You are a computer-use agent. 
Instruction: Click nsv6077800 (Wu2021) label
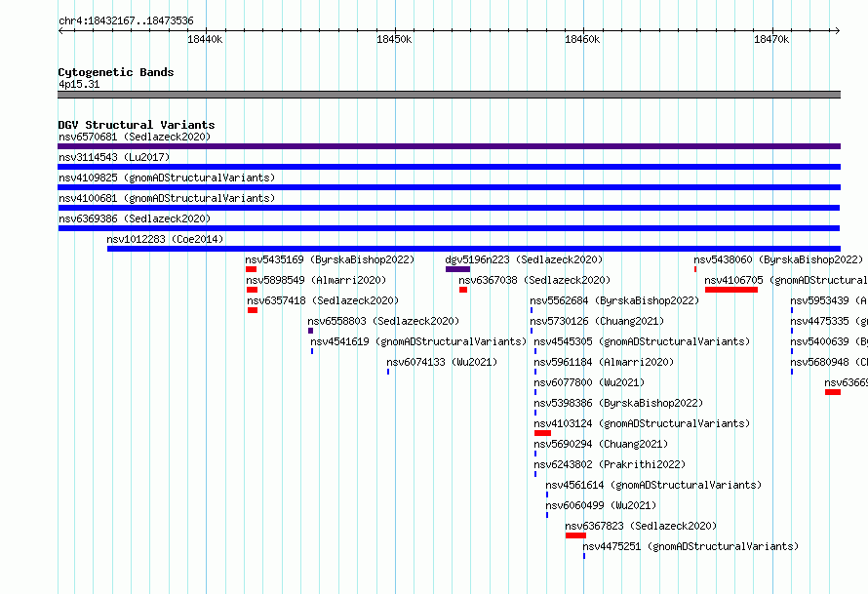589,382
